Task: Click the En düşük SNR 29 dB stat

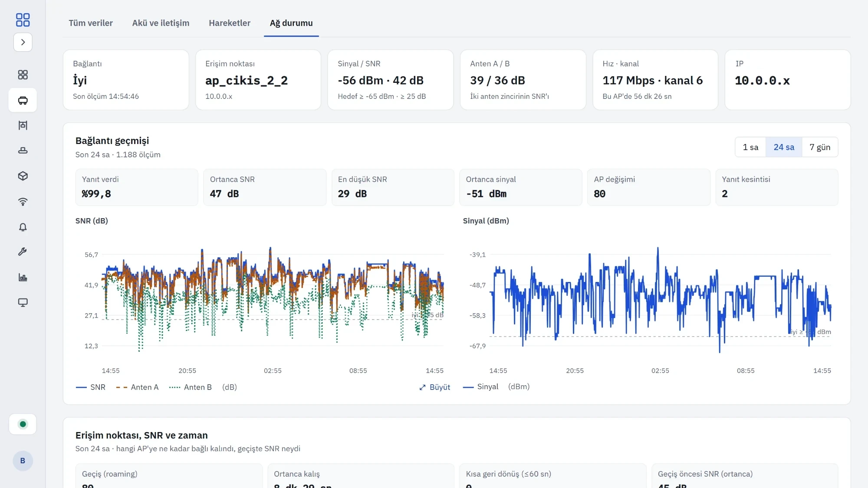Action: point(393,187)
